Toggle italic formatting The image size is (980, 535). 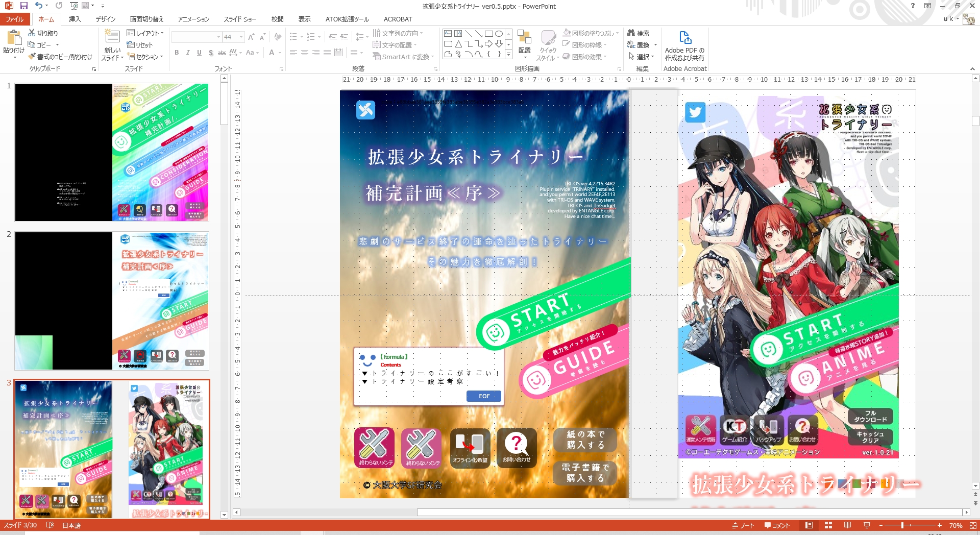188,53
